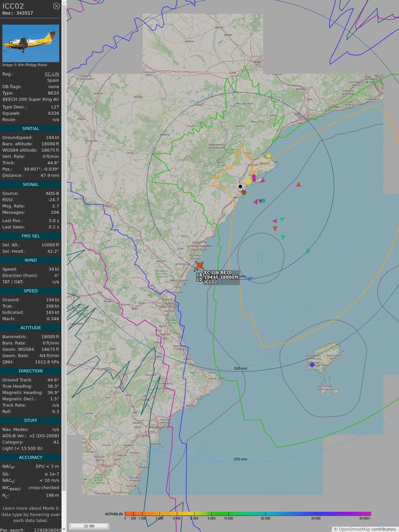Click the 20 NM map scale bar
Screen dimensions: 399x532
tap(89, 526)
